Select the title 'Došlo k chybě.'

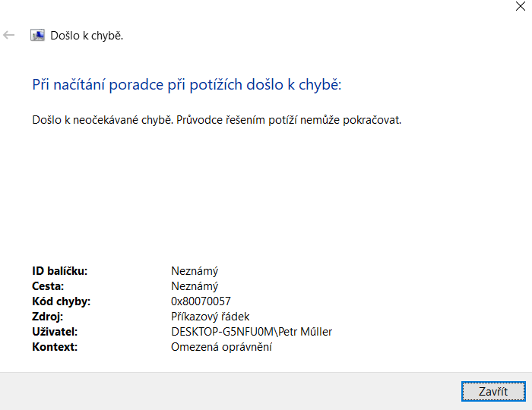pyautogui.click(x=87, y=36)
